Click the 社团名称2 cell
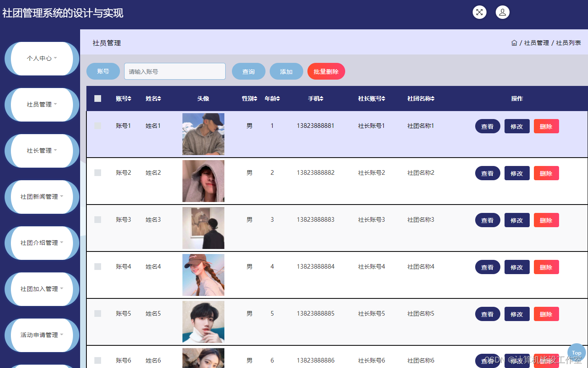588x368 pixels. click(421, 173)
